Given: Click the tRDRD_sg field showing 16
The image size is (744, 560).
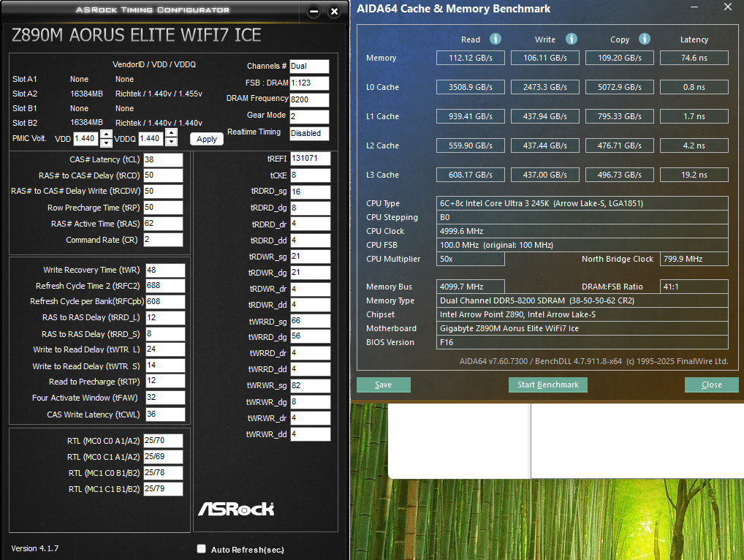Looking at the screenshot, I should click(311, 192).
